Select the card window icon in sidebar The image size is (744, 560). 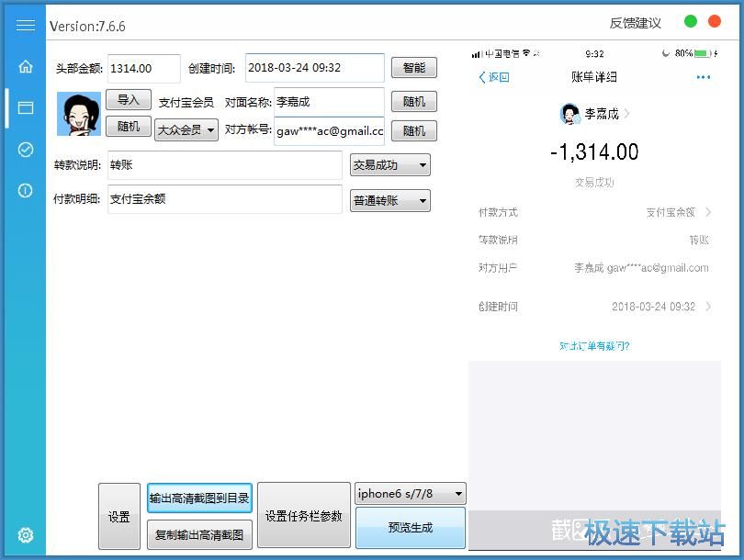26,108
